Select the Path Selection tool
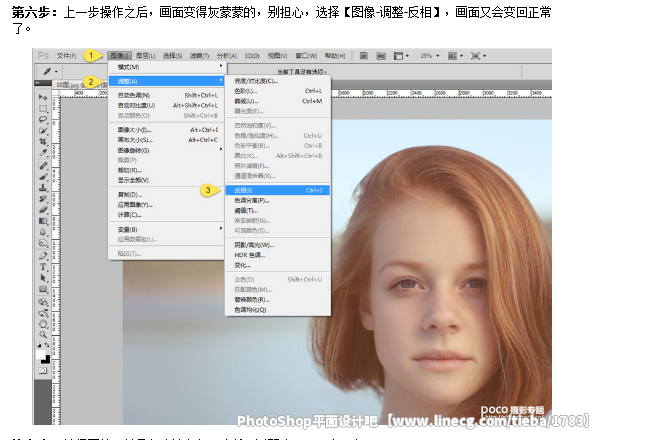Screen dimensions: 645x440 [x=43, y=278]
